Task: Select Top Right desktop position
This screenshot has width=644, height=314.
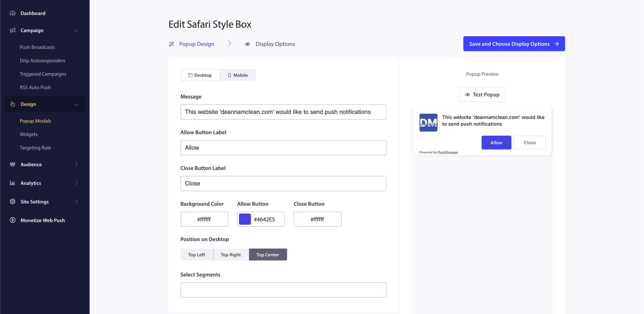Action: tap(231, 255)
